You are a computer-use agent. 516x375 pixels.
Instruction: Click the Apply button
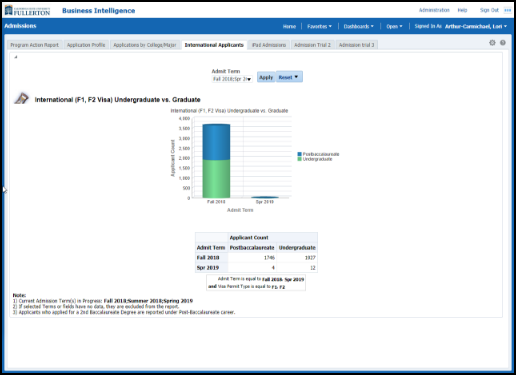point(266,77)
